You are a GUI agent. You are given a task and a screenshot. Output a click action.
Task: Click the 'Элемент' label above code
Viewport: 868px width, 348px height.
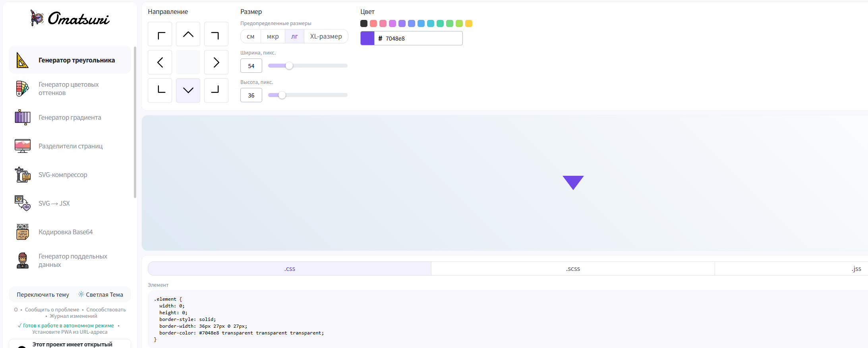coord(158,285)
